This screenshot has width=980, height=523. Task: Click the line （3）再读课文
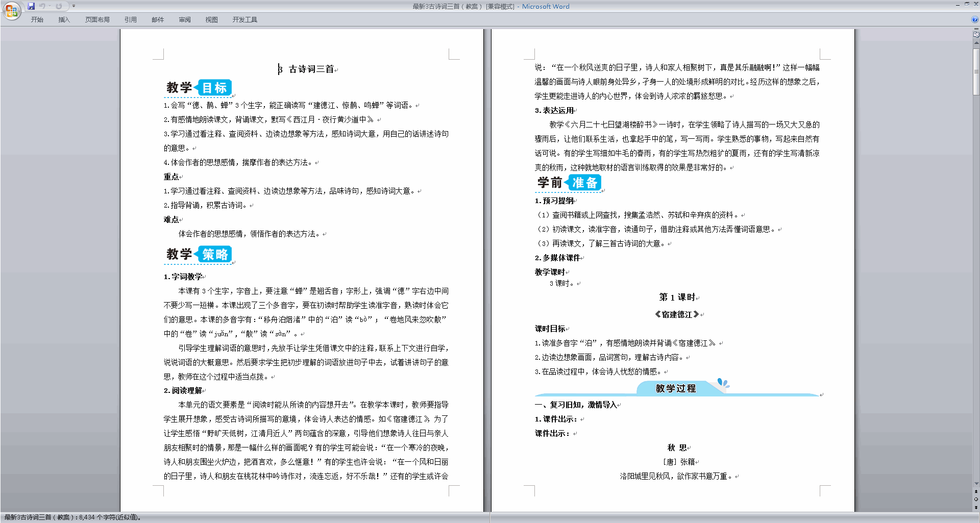coord(601,244)
